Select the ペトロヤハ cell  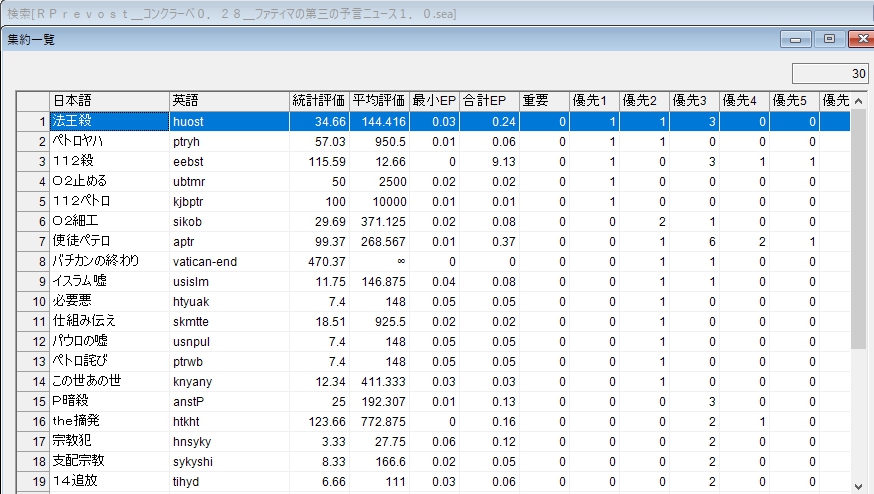(x=109, y=141)
